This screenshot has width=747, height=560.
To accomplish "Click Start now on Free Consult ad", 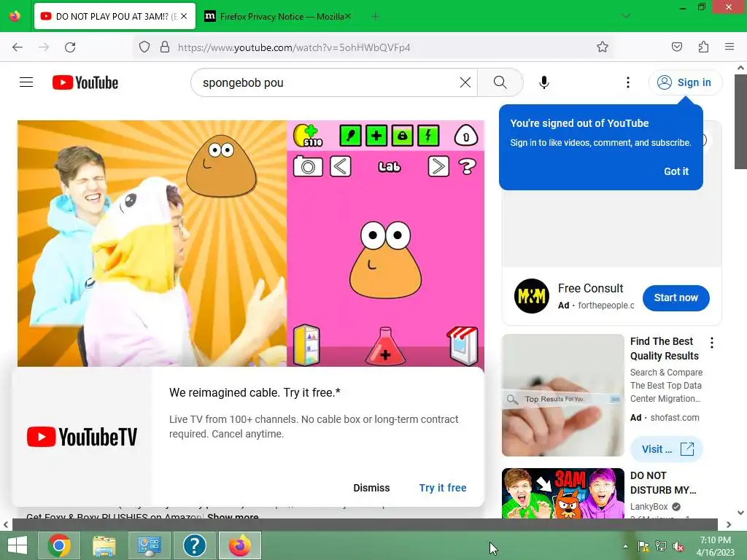I will click(x=676, y=297).
